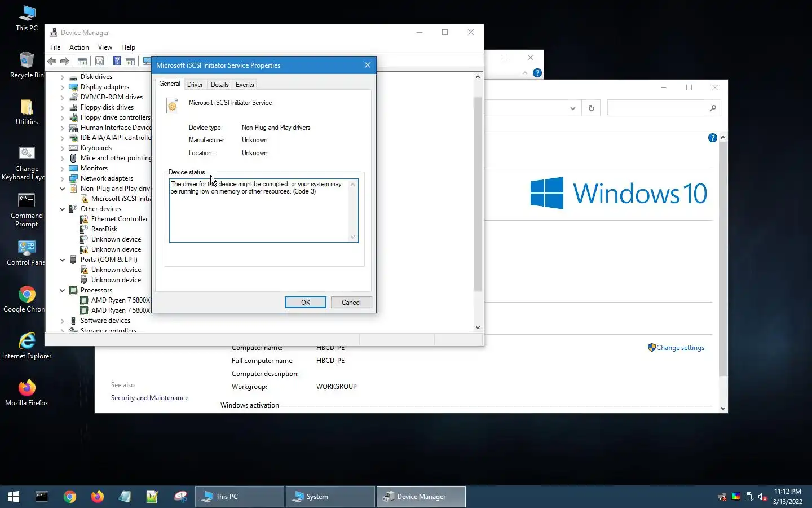This screenshot has width=812, height=508.
Task: Launch Chrome from the taskbar
Action: (x=70, y=497)
